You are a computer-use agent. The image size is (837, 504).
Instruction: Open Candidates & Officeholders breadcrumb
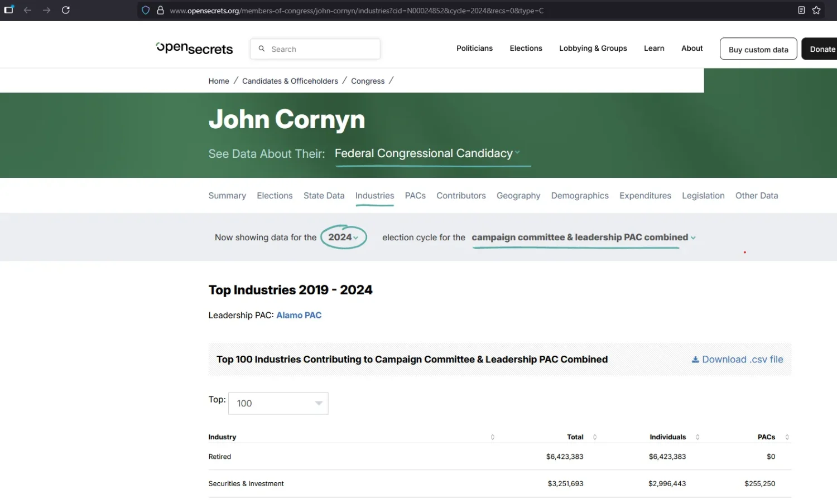290,81
